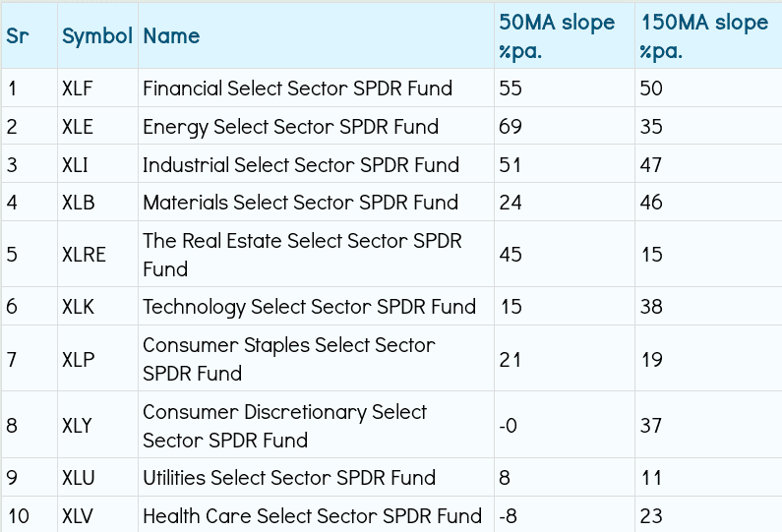782x532 pixels.
Task: Select Materials fund 50MA slope value 24
Action: [x=510, y=203]
